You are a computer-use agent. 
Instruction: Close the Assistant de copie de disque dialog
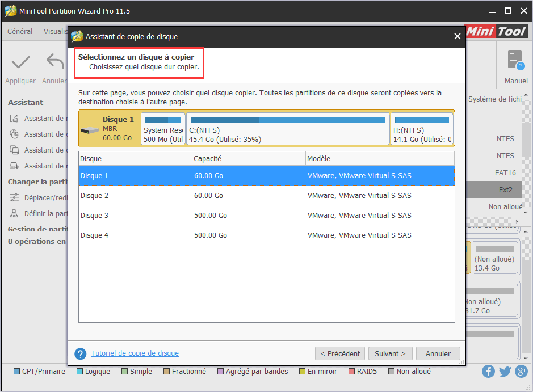tap(457, 36)
